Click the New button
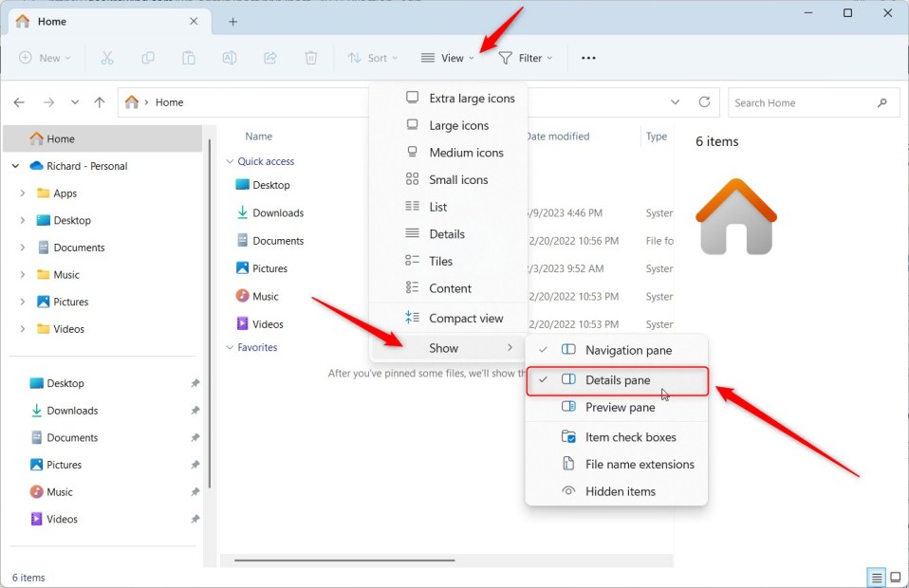The image size is (909, 588). (45, 58)
